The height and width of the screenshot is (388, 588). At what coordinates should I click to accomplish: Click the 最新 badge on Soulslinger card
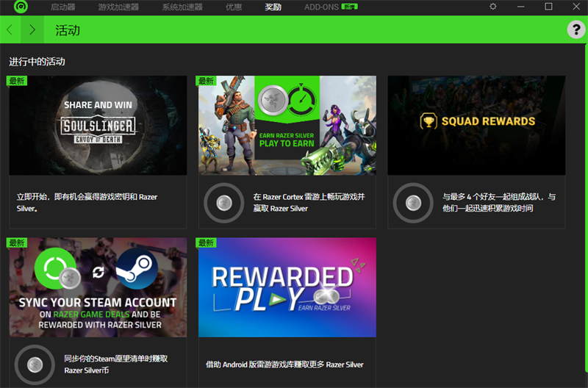[x=17, y=81]
